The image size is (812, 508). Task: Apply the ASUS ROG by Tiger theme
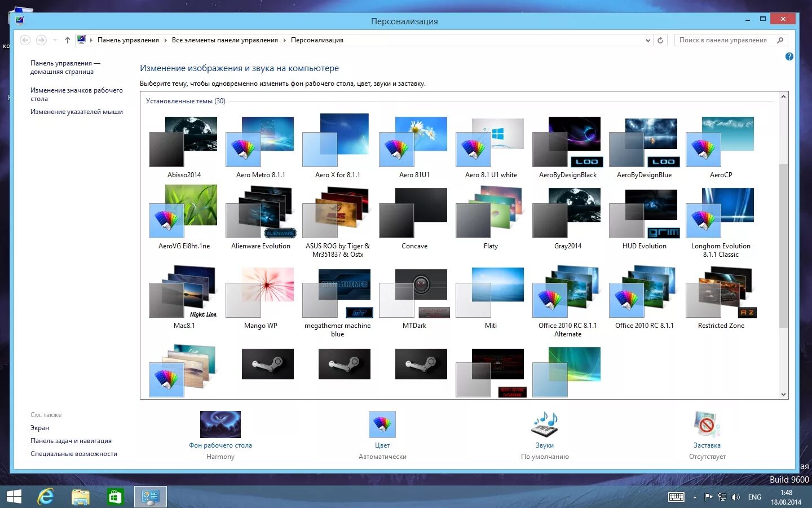click(x=337, y=221)
